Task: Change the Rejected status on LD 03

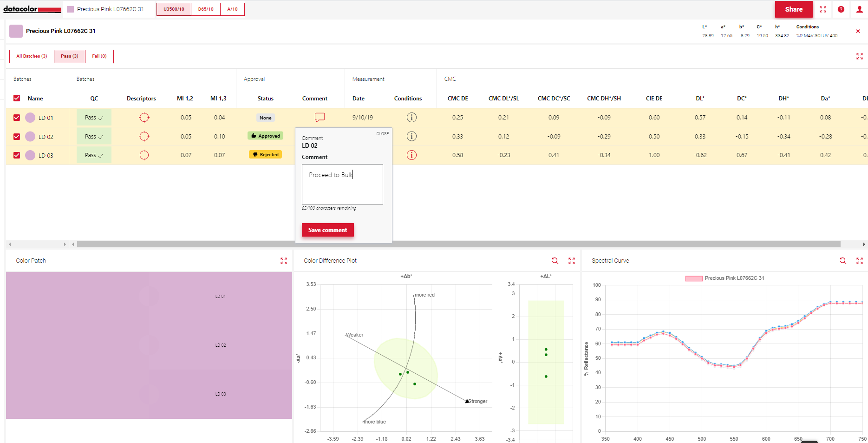Action: pyautogui.click(x=265, y=154)
